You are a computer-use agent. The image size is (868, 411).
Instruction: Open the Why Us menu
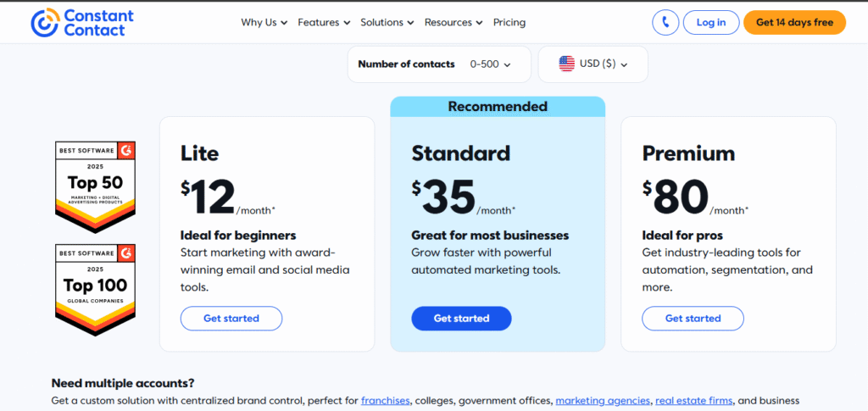coord(264,23)
